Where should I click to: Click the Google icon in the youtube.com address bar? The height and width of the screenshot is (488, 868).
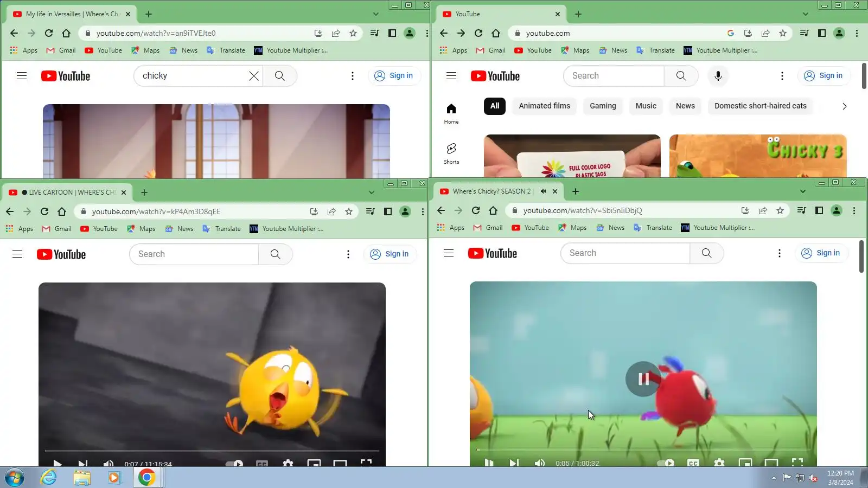[731, 33]
